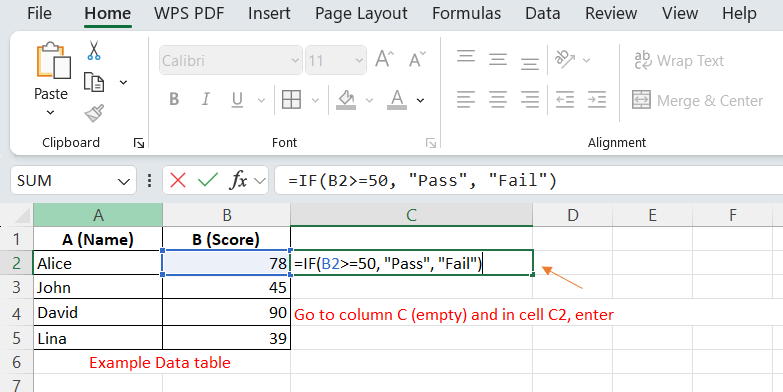Image resolution: width=783 pixels, height=392 pixels.
Task: Switch to the Help tab
Action: click(x=739, y=13)
